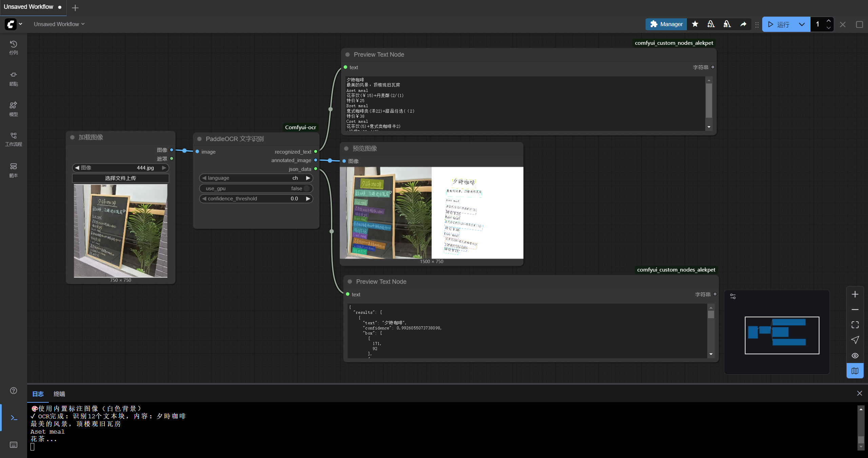Screen dimensions: 868x458
Task: Click the Manager button
Action: [x=666, y=24]
